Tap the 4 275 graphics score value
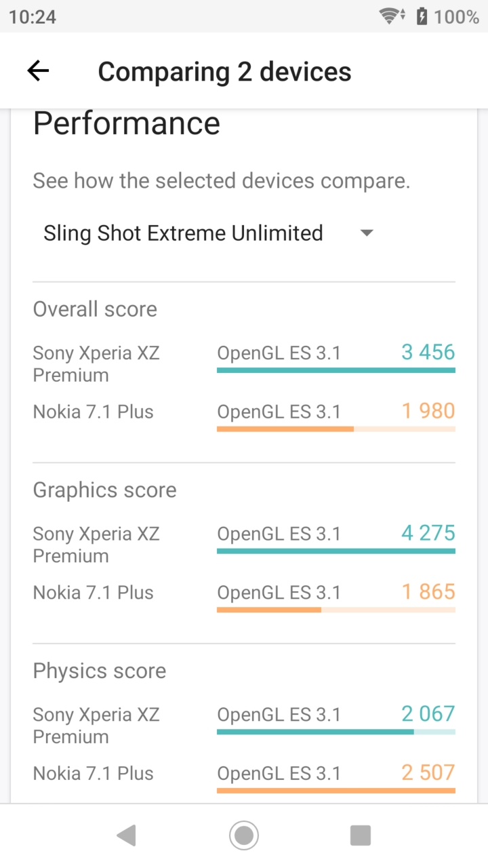Viewport: 488px width, 868px height. click(x=428, y=533)
